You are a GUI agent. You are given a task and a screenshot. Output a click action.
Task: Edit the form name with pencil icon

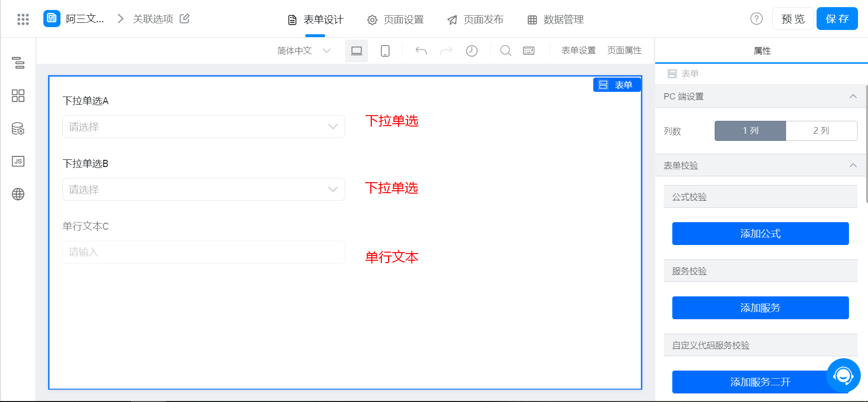(x=185, y=19)
